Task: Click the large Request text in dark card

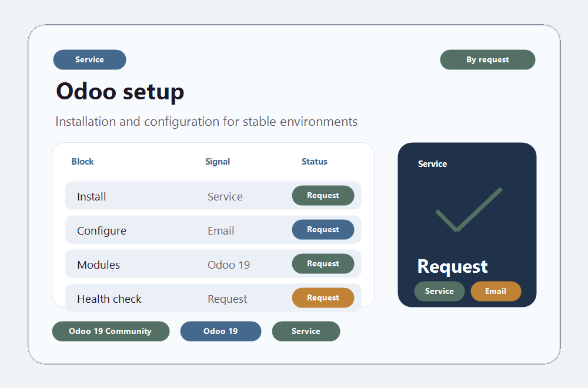Action: pos(452,266)
